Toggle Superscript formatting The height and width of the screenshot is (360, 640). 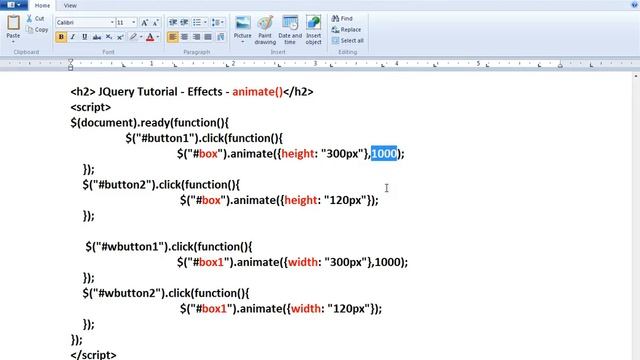pyautogui.click(x=120, y=37)
